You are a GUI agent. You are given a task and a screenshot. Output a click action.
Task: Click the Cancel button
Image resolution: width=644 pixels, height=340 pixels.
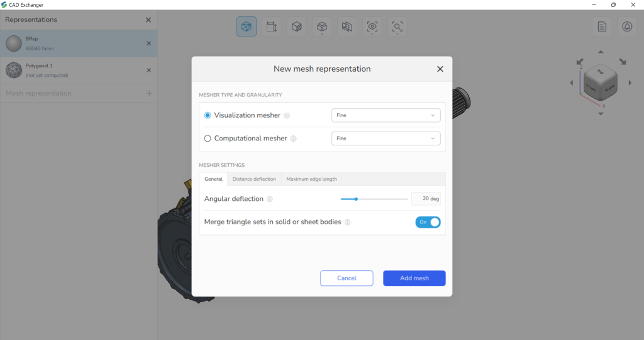347,278
